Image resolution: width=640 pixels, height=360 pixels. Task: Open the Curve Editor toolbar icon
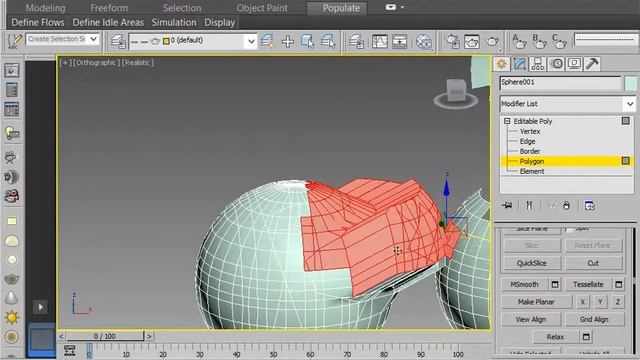(x=380, y=41)
